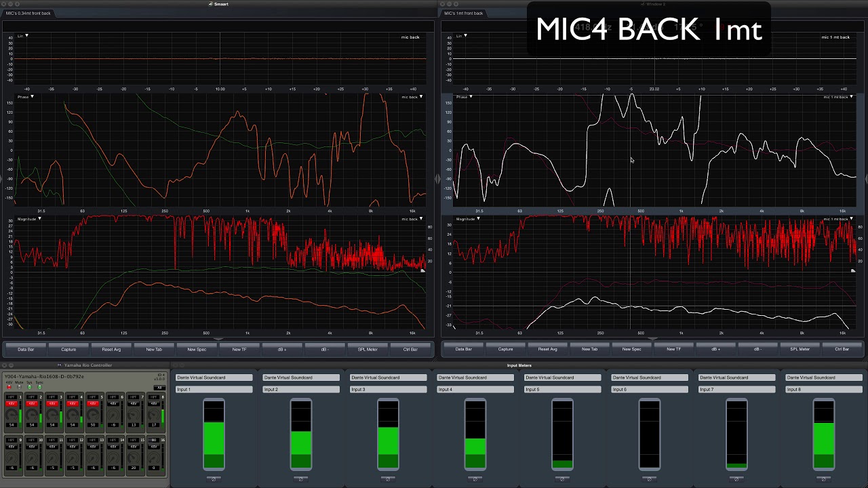Enable 48V phantom power on Rio channel 16
The image size is (868, 488).
[154, 447]
